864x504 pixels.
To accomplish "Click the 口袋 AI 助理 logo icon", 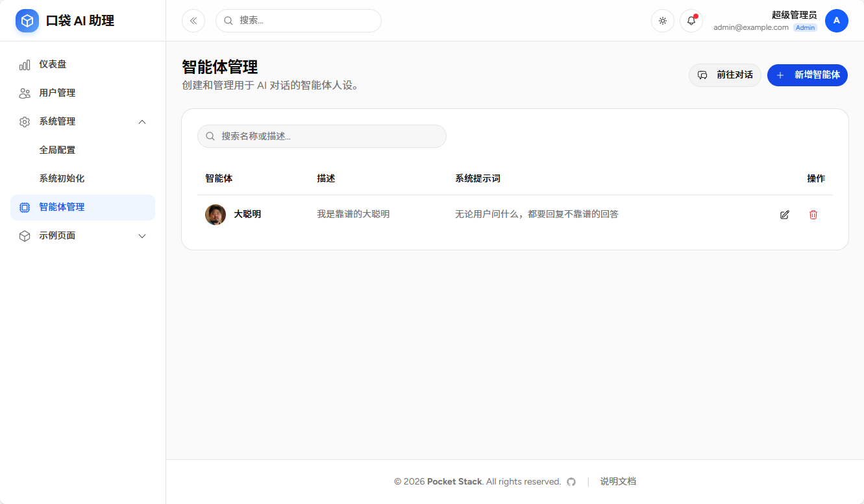I will [x=27, y=20].
